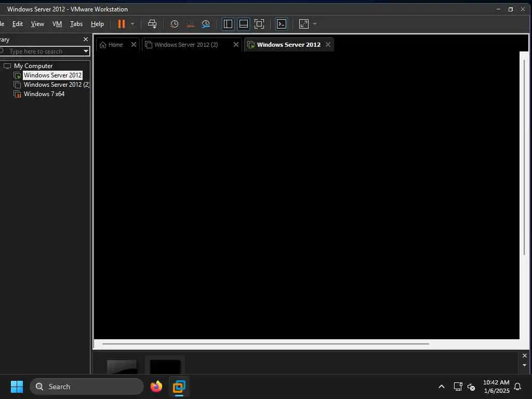
Task: Close the Library panel
Action: click(x=86, y=39)
